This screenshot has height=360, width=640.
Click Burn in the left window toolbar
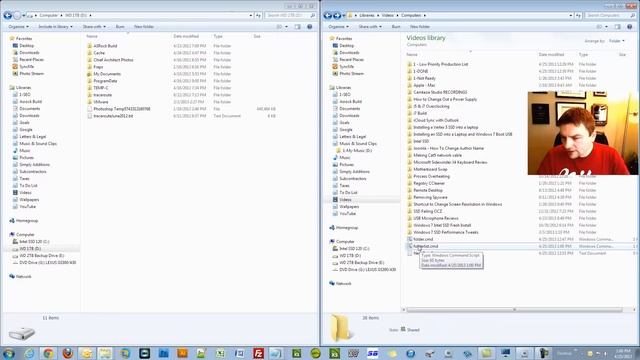[x=120, y=27]
